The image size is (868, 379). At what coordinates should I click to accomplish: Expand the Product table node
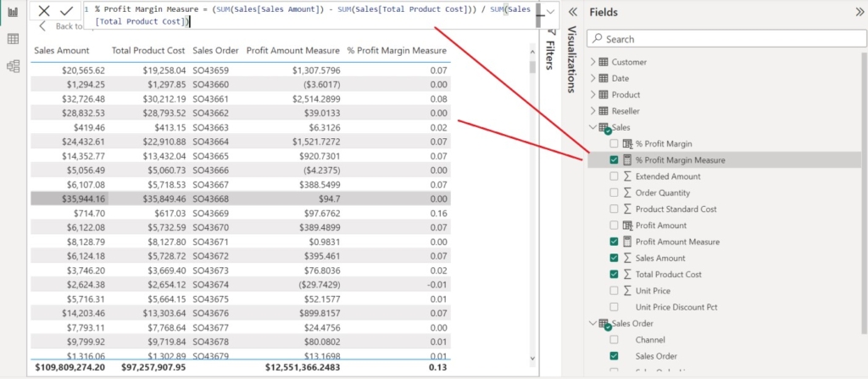(593, 95)
